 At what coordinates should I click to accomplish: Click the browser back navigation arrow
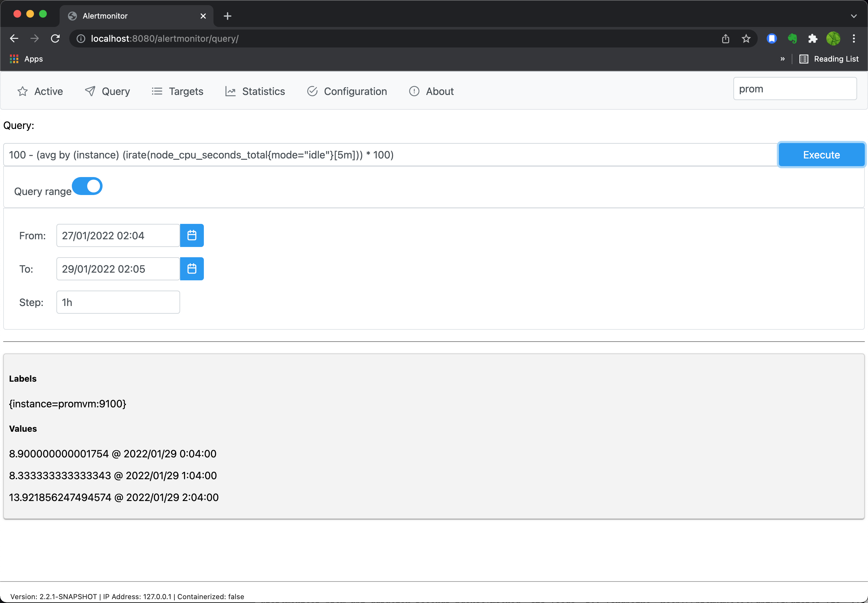14,38
